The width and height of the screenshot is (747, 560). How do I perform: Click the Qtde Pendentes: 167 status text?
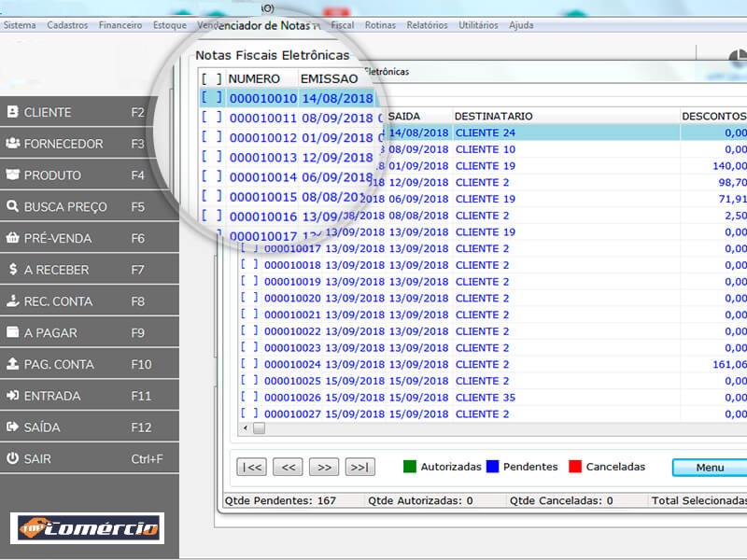pyautogui.click(x=280, y=500)
